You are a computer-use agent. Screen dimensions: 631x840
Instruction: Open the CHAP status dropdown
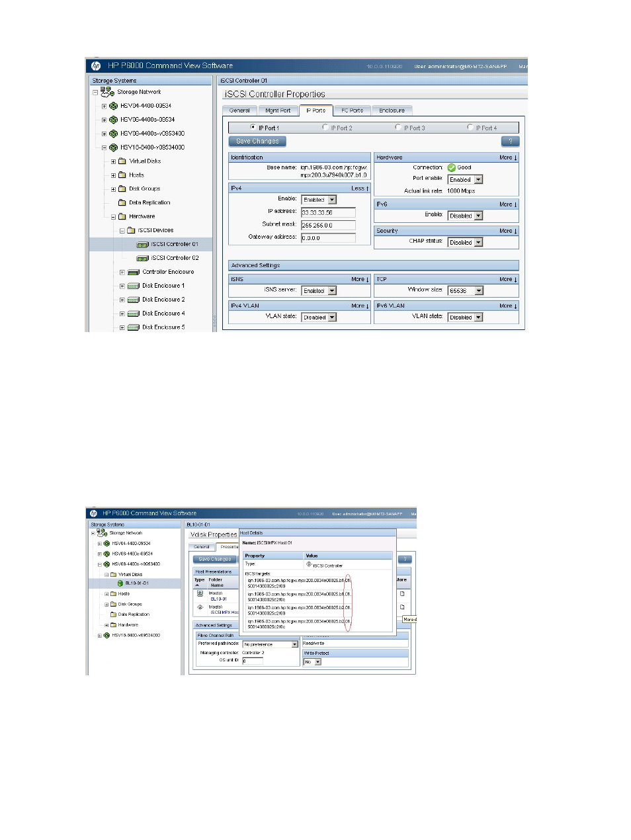466,243
